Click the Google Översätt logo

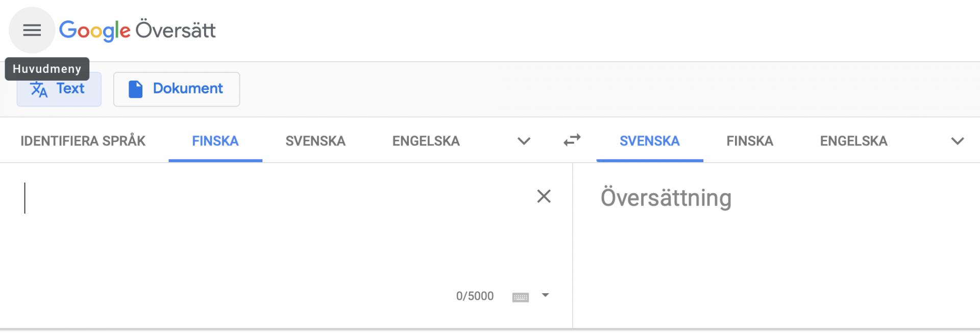point(138,31)
